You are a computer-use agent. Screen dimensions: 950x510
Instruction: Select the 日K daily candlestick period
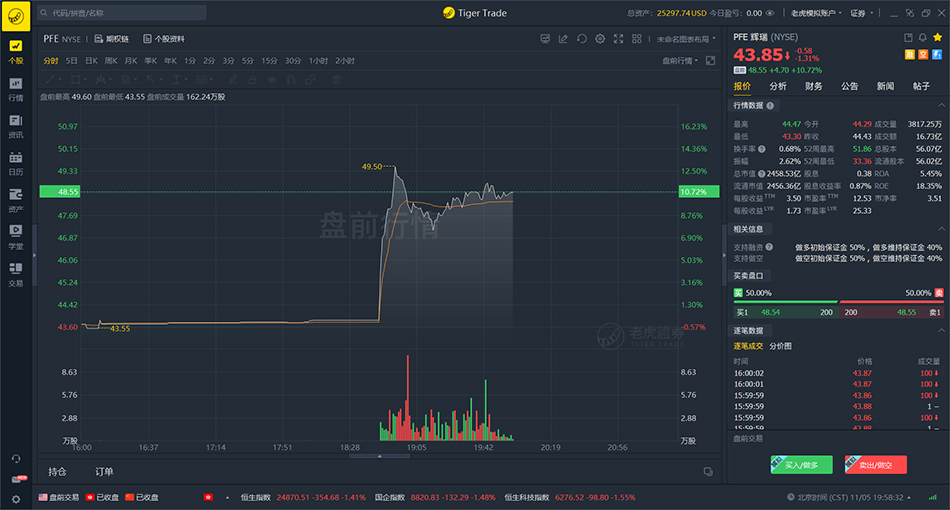click(91, 61)
